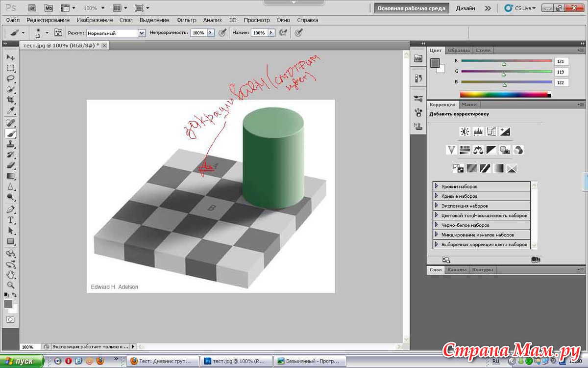The image size is (588, 368).
Task: Open the Firefox taskbar window
Action: (x=163, y=361)
